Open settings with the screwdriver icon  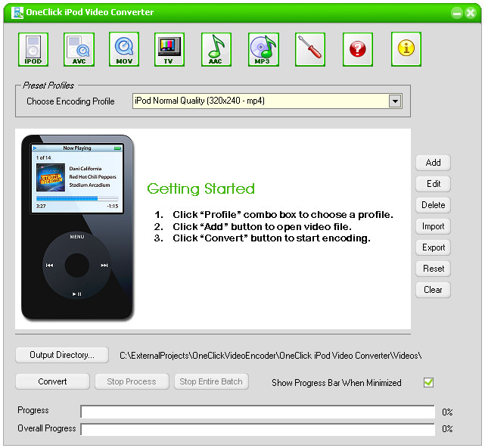tap(310, 49)
